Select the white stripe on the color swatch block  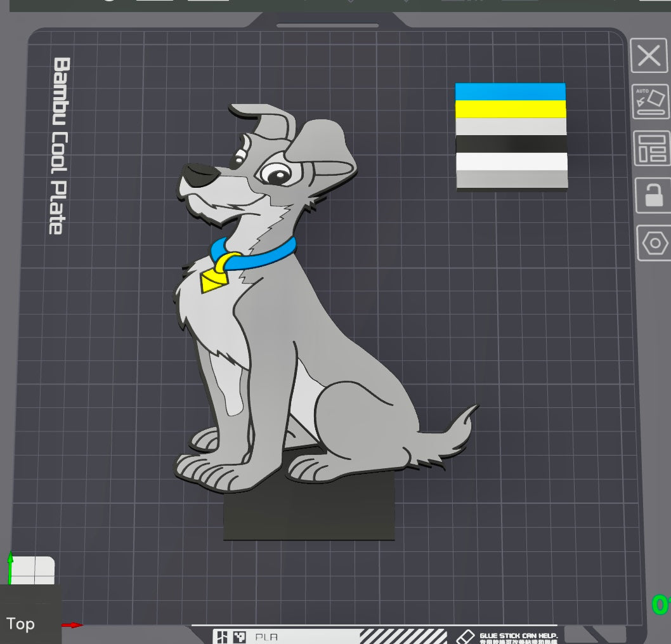[512, 161]
